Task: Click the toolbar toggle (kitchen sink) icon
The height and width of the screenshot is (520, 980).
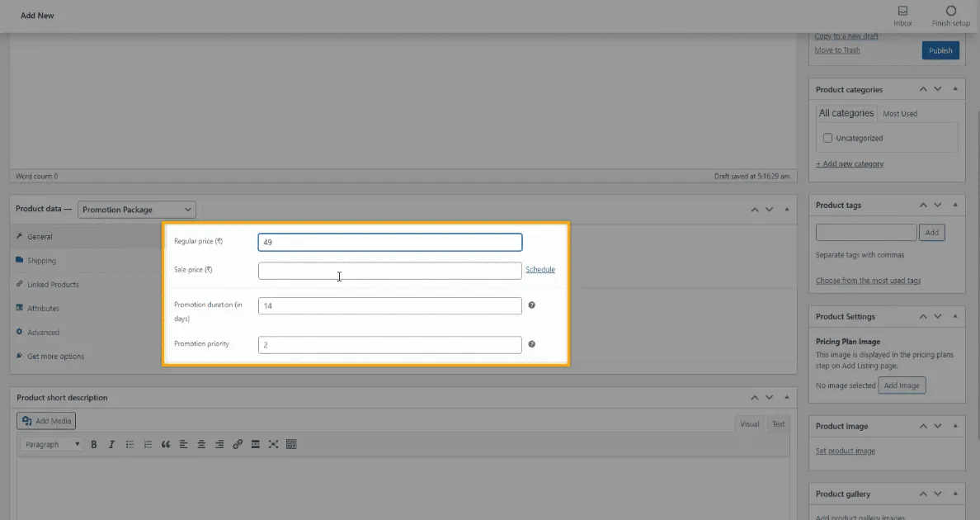Action: click(x=291, y=444)
